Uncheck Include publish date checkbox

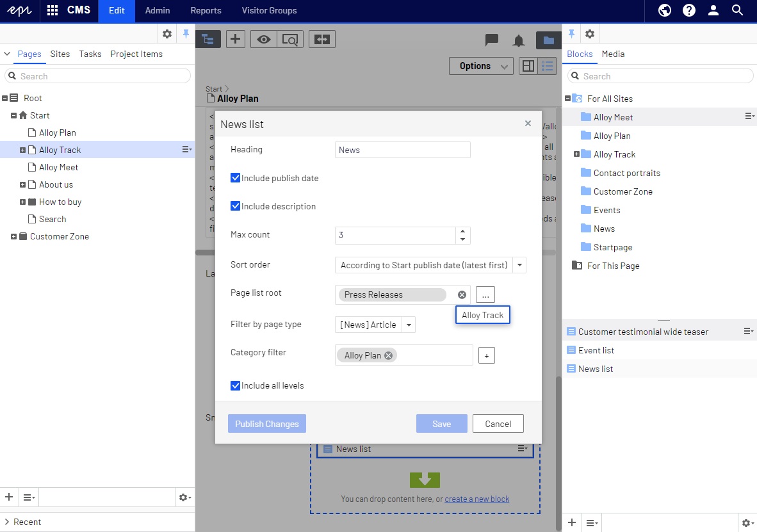(x=236, y=178)
